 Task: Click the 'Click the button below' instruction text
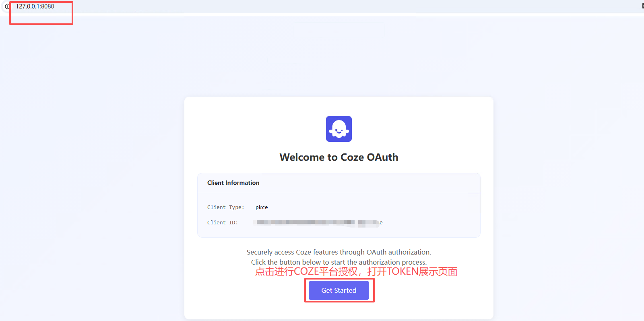(339, 262)
